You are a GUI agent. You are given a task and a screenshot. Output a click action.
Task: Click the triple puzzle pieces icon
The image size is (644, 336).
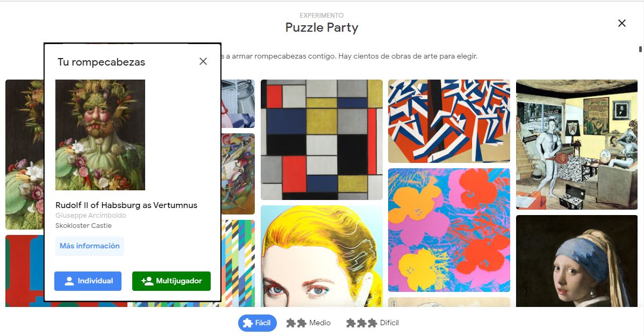361,323
